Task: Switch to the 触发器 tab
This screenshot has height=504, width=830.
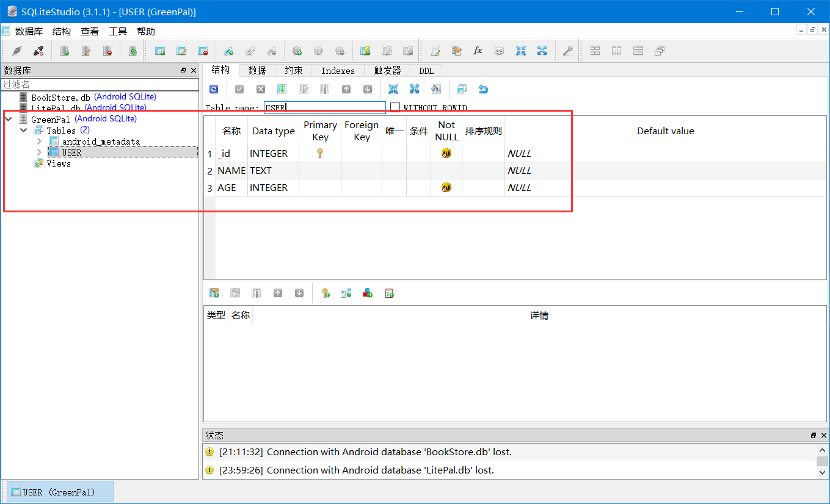Action: (387, 71)
